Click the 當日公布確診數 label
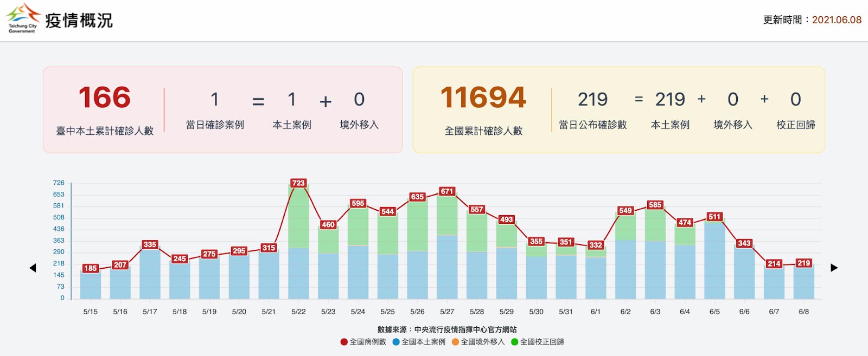This screenshot has height=356, width=868. pyautogui.click(x=593, y=125)
